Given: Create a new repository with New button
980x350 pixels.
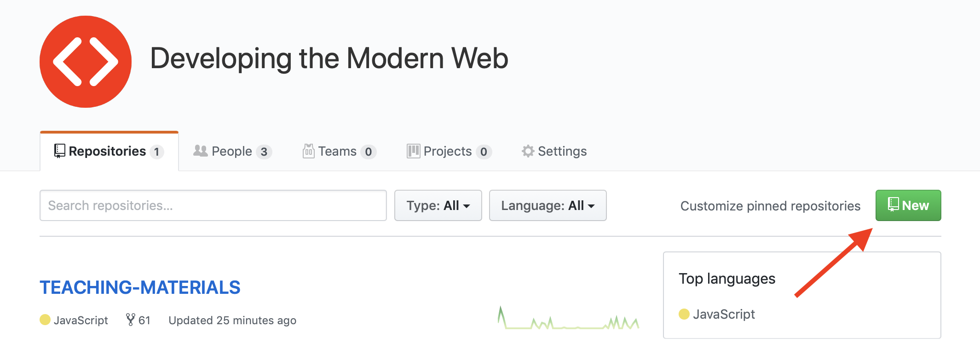Looking at the screenshot, I should (908, 205).
